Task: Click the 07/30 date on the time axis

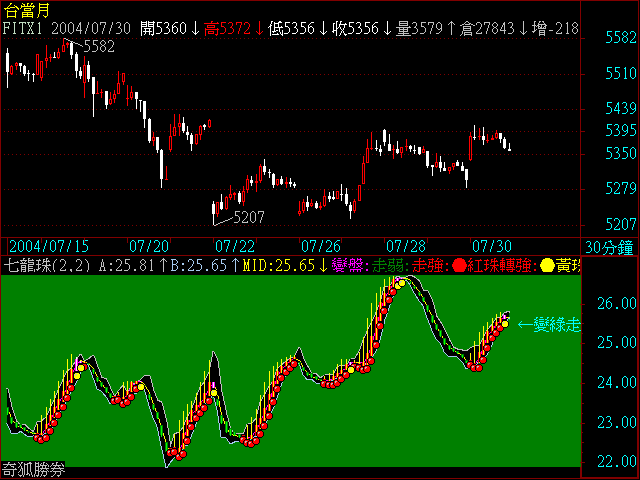Action: [x=492, y=247]
